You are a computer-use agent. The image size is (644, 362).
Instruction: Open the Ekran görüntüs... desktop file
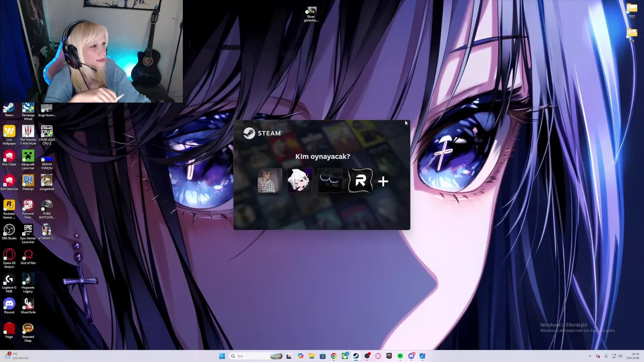point(312,14)
